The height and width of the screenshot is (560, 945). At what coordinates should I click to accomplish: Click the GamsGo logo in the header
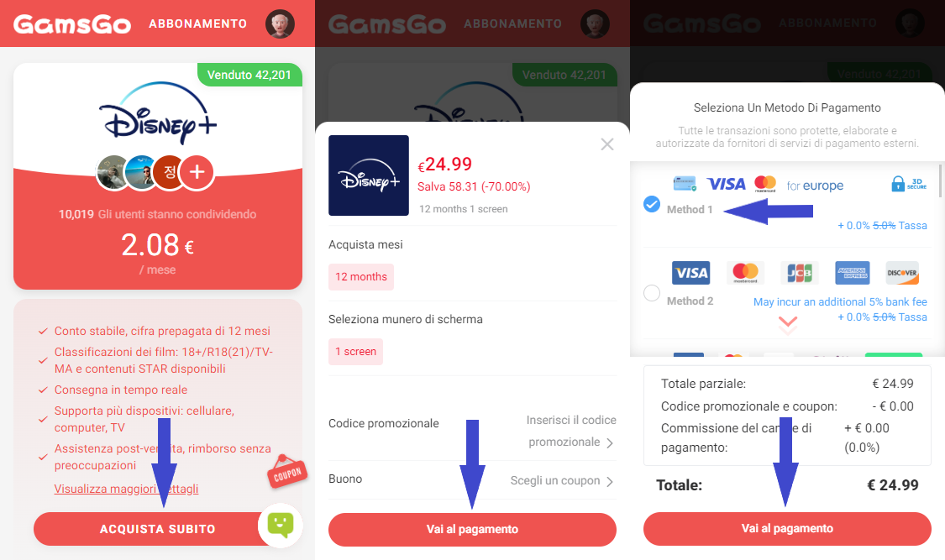pos(71,24)
